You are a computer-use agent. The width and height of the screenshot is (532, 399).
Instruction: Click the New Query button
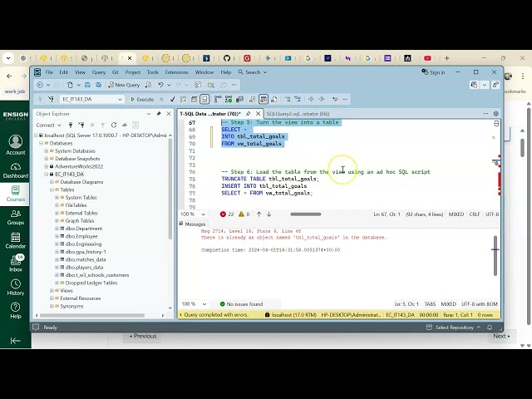click(x=124, y=85)
